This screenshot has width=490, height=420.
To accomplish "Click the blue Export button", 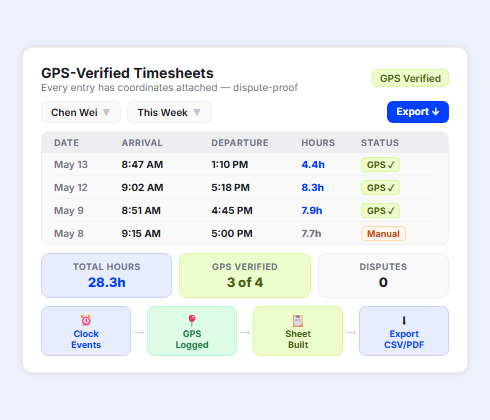I will [418, 112].
